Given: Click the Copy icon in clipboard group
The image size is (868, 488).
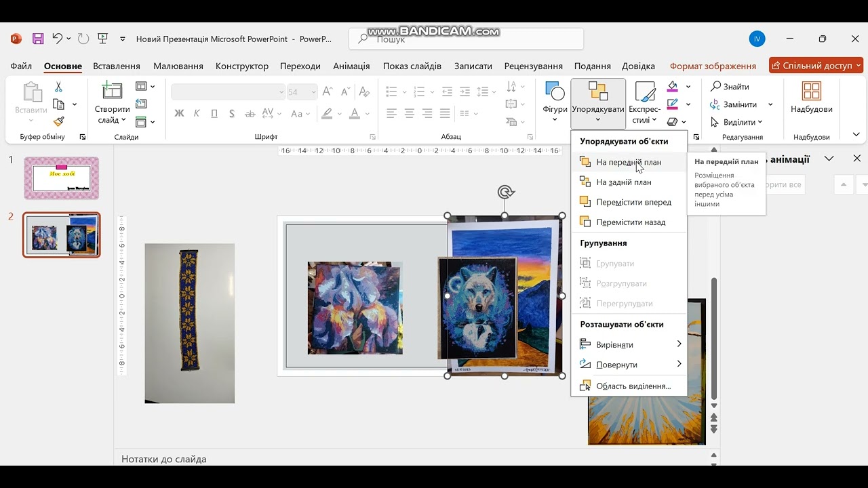Looking at the screenshot, I should click(x=58, y=104).
